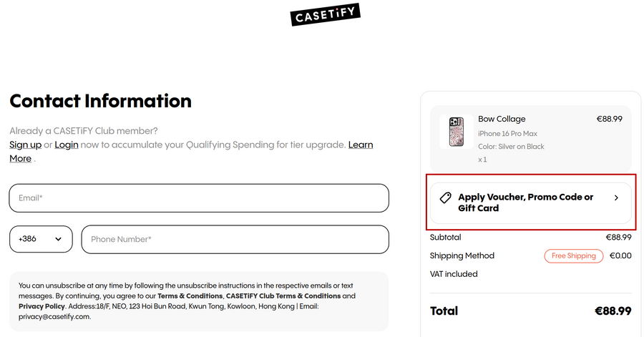The width and height of the screenshot is (644, 337).
Task: Click the Free Shipping badge
Action: (x=574, y=256)
